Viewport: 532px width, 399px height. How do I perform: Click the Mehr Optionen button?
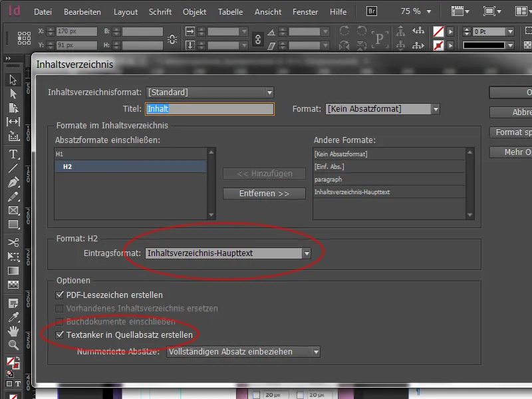(x=511, y=152)
